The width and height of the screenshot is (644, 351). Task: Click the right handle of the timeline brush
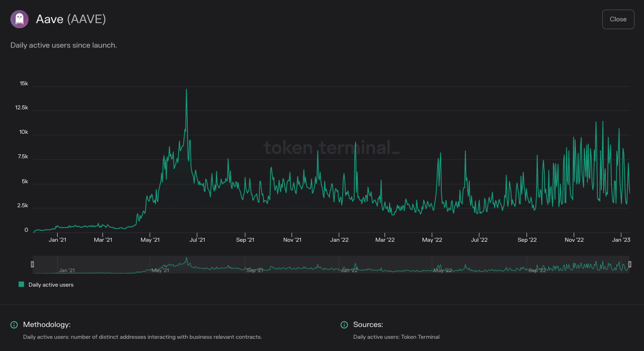tap(630, 264)
